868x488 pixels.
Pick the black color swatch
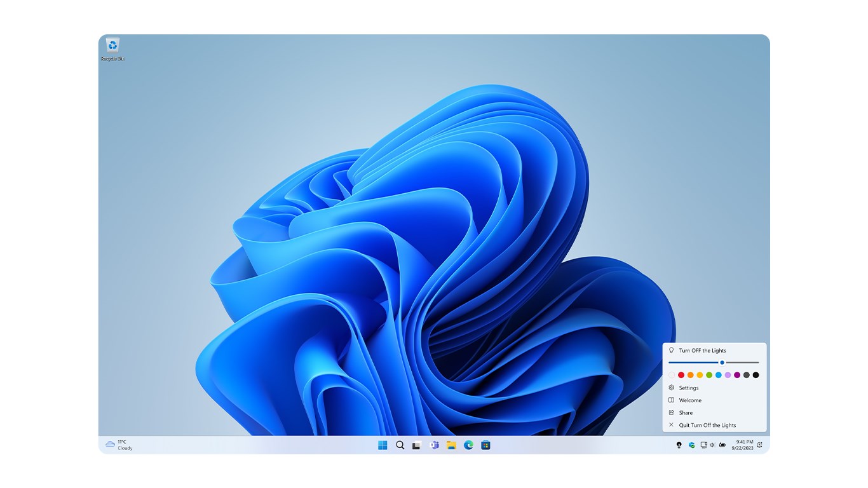756,375
